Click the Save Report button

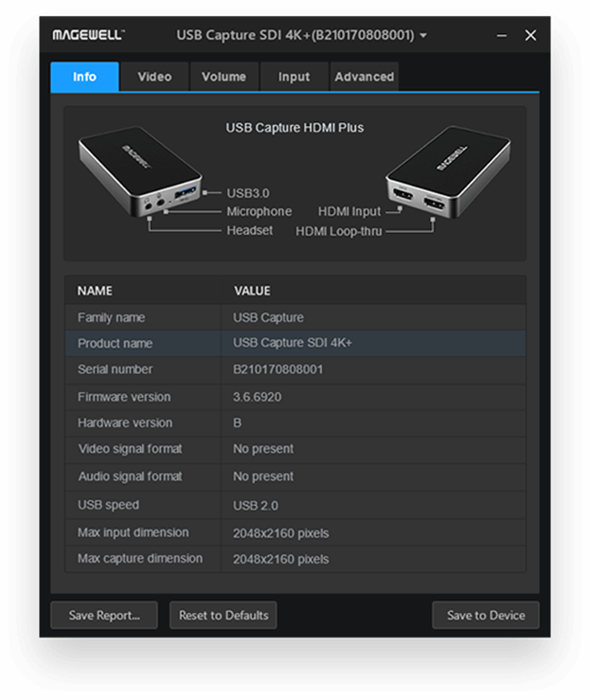104,616
